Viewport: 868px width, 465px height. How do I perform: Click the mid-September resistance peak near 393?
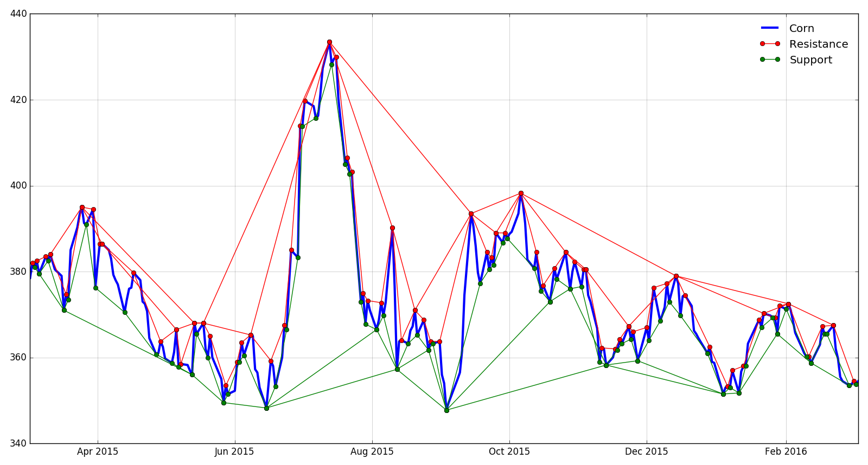click(471, 214)
